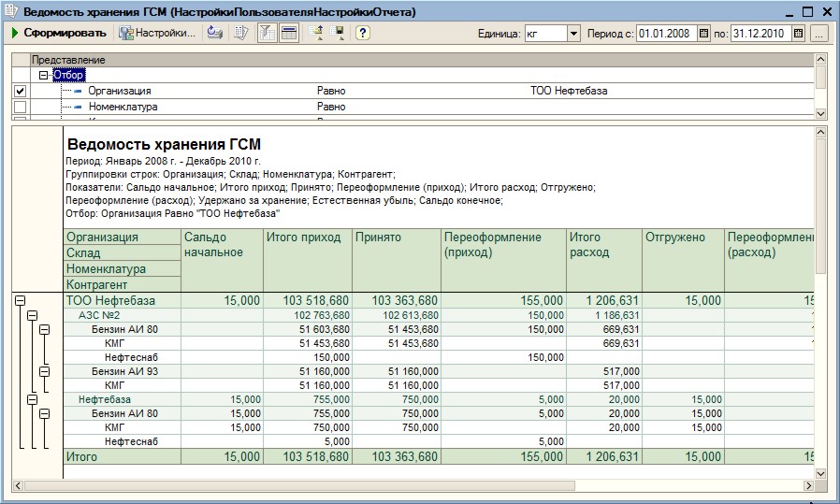
Task: Click the Организация grouping header cell
Action: point(123,238)
